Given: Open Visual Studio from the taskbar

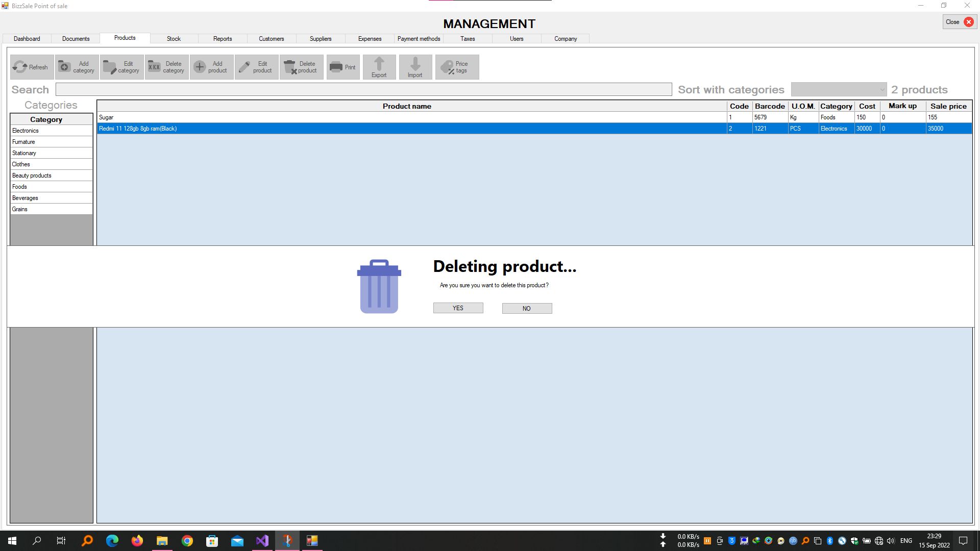Looking at the screenshot, I should point(262,541).
